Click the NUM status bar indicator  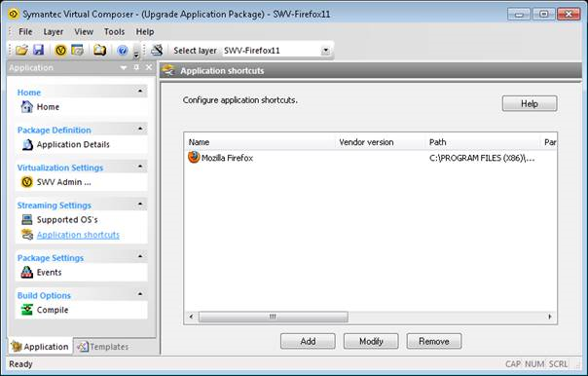pos(534,364)
